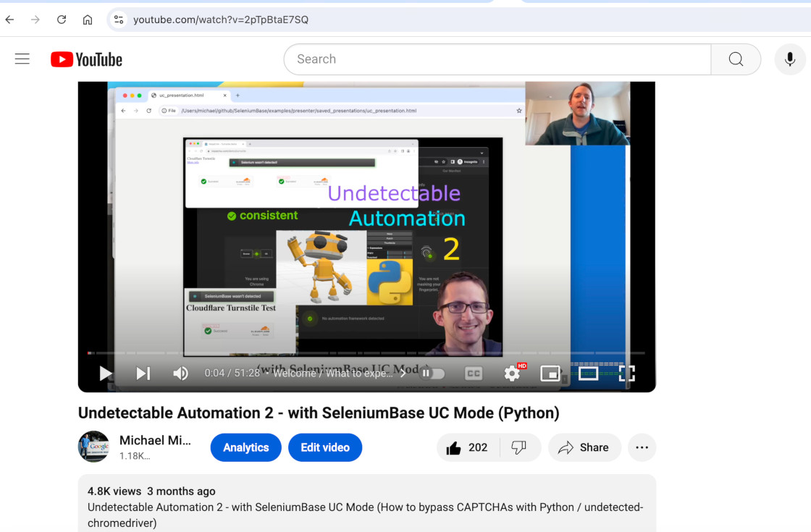Click the 0:04 / 51:28 time display
811x532 pixels.
tap(232, 373)
